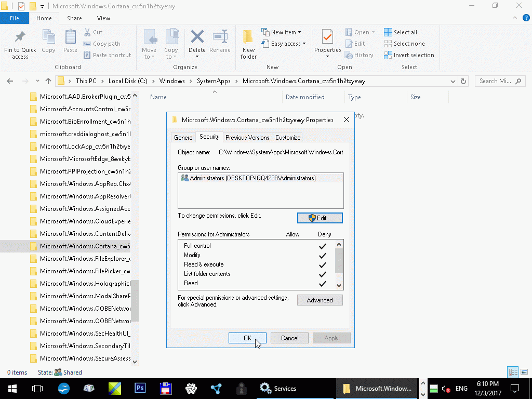Choose Paste shortcut in ribbon
This screenshot has width=532, height=399.
point(107,55)
